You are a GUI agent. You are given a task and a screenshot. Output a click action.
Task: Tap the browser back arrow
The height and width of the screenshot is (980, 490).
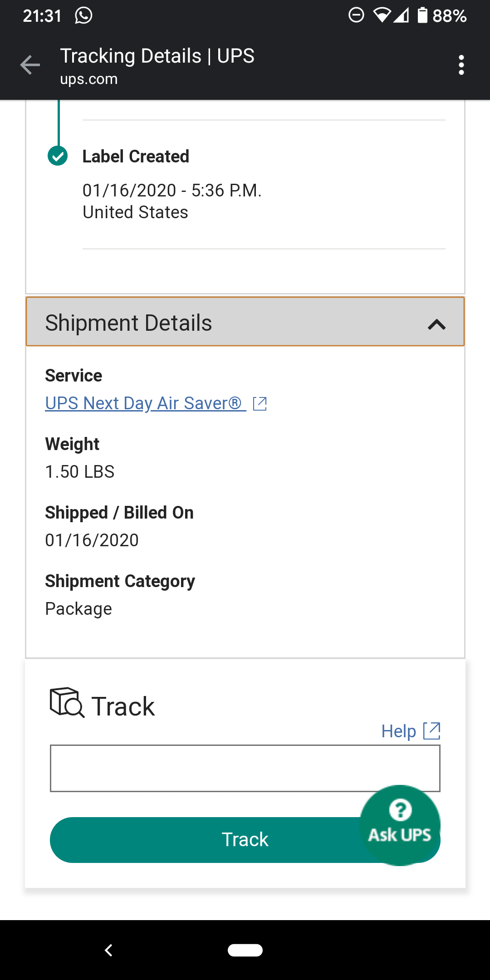30,65
